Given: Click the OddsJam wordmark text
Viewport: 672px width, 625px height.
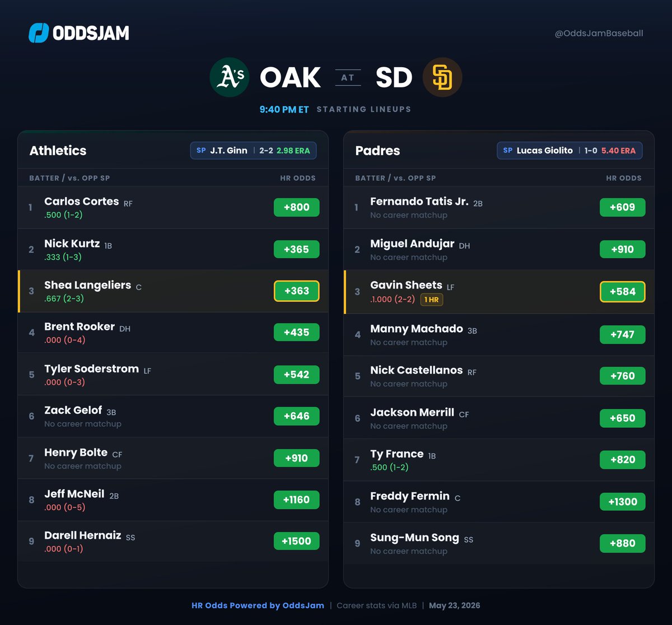Looking at the screenshot, I should point(91,33).
